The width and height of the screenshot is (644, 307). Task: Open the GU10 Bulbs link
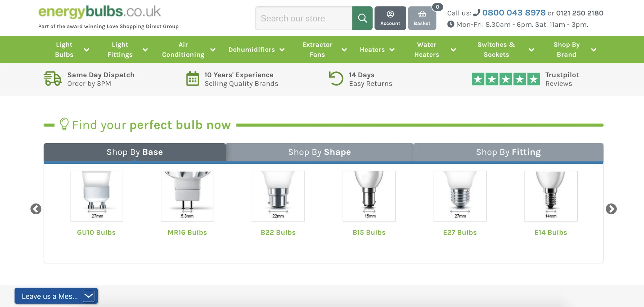(x=96, y=232)
